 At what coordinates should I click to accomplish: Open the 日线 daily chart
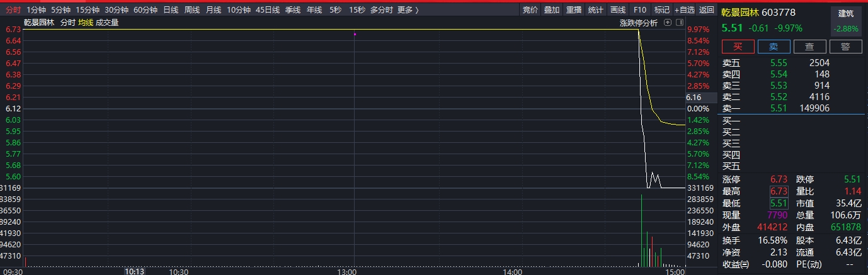point(171,10)
